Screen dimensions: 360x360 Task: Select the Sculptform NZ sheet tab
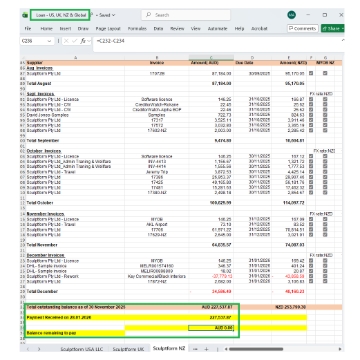[x=169, y=348]
